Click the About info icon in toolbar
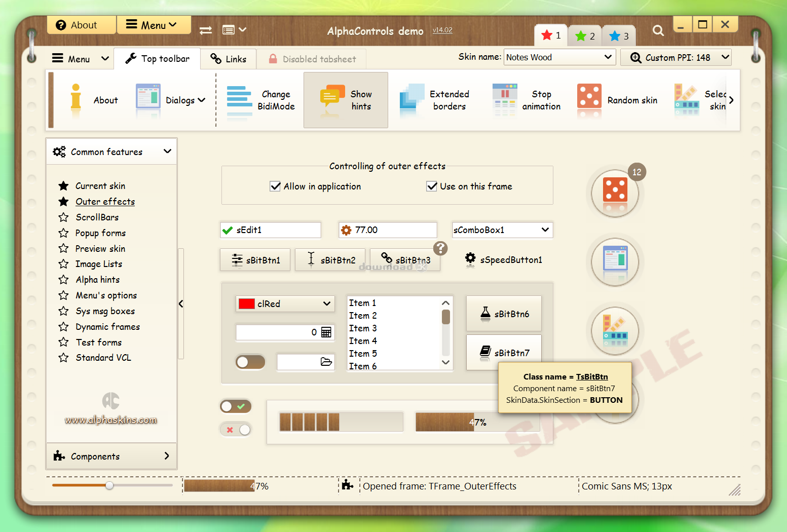787x532 pixels. (76, 97)
